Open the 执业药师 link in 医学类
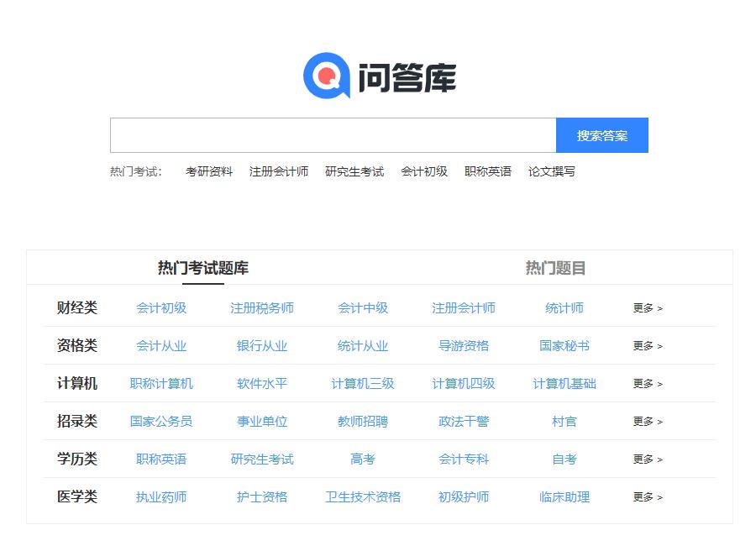This screenshot has height=546, width=756. point(161,497)
